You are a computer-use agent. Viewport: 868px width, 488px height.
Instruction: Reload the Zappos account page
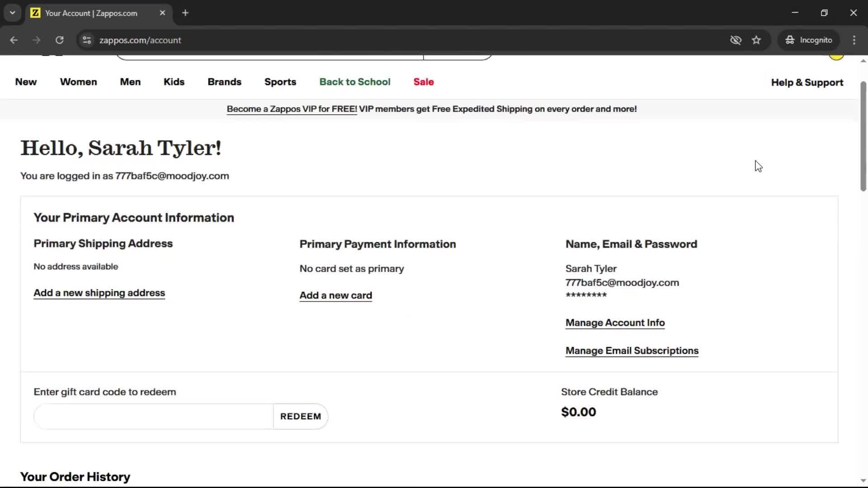(x=59, y=40)
